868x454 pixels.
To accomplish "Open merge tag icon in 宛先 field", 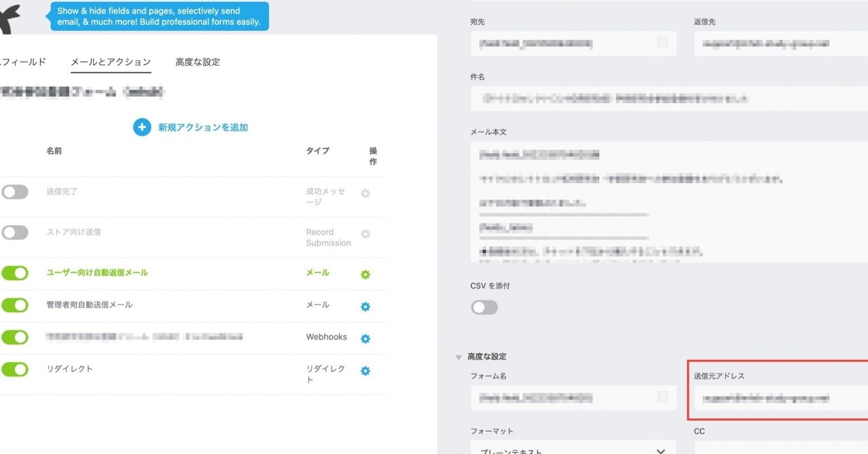I will tap(663, 43).
